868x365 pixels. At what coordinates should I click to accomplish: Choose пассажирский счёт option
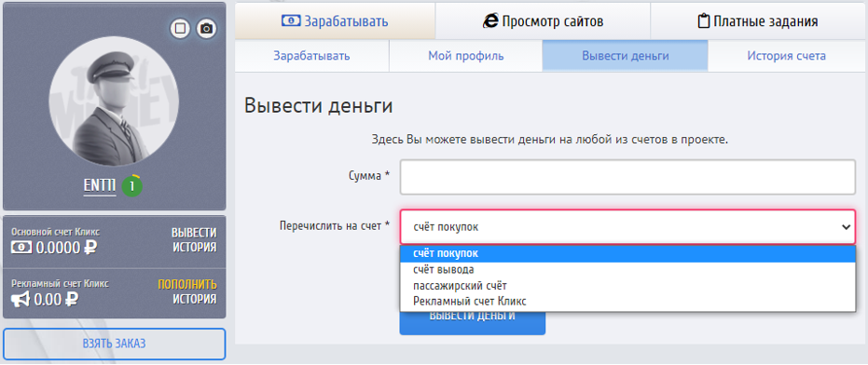627,285
